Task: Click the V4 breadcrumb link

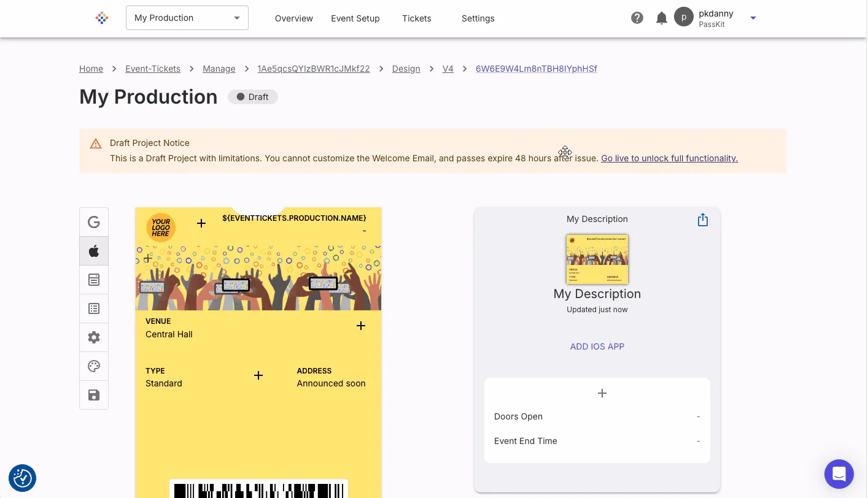Action: (x=448, y=69)
